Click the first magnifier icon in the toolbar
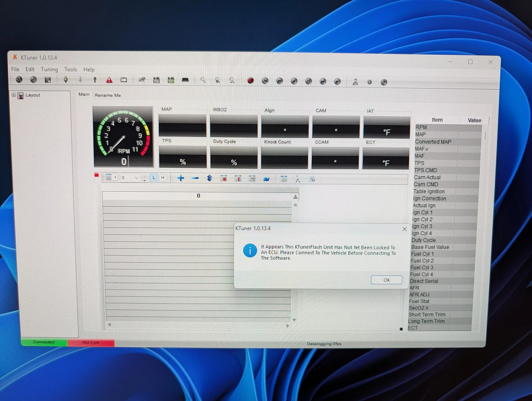 (203, 80)
